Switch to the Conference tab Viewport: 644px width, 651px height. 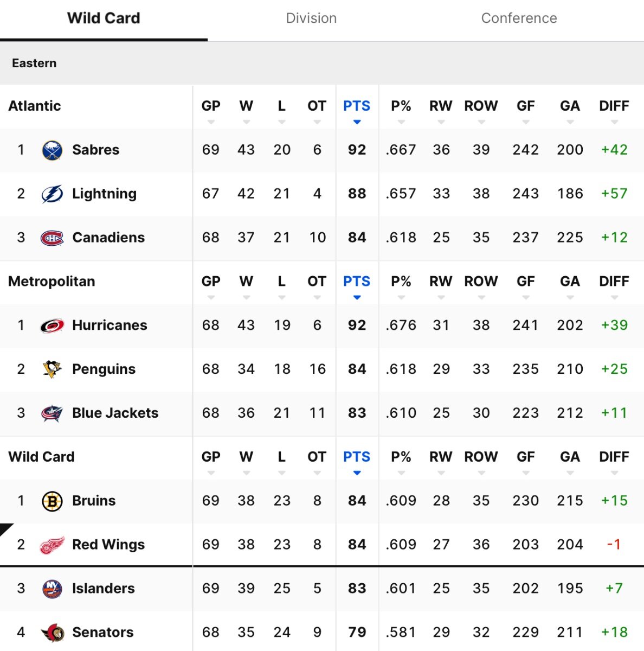click(x=519, y=18)
